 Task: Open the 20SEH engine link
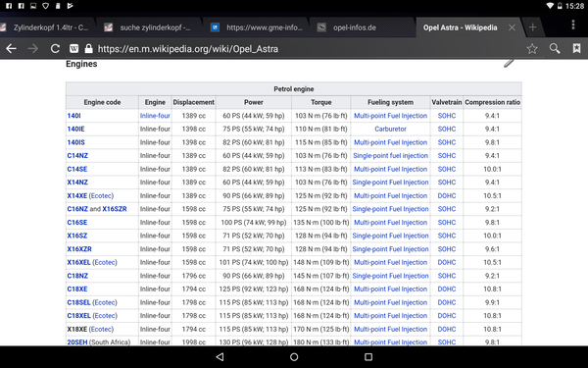point(77,342)
